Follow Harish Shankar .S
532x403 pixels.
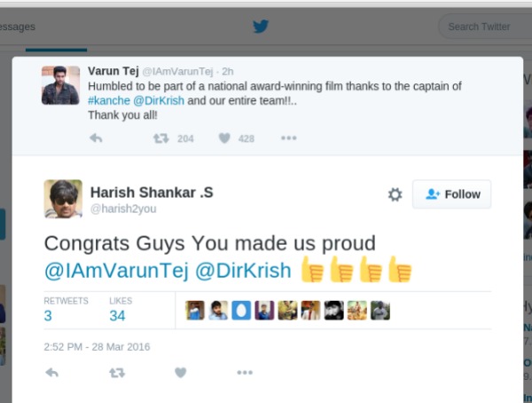[451, 194]
